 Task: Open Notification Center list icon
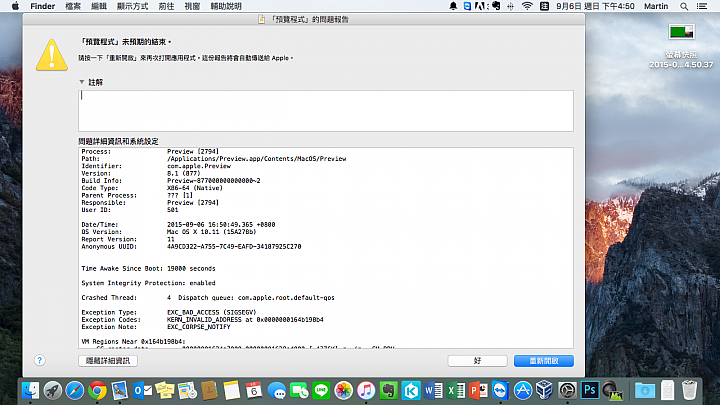coord(702,6)
